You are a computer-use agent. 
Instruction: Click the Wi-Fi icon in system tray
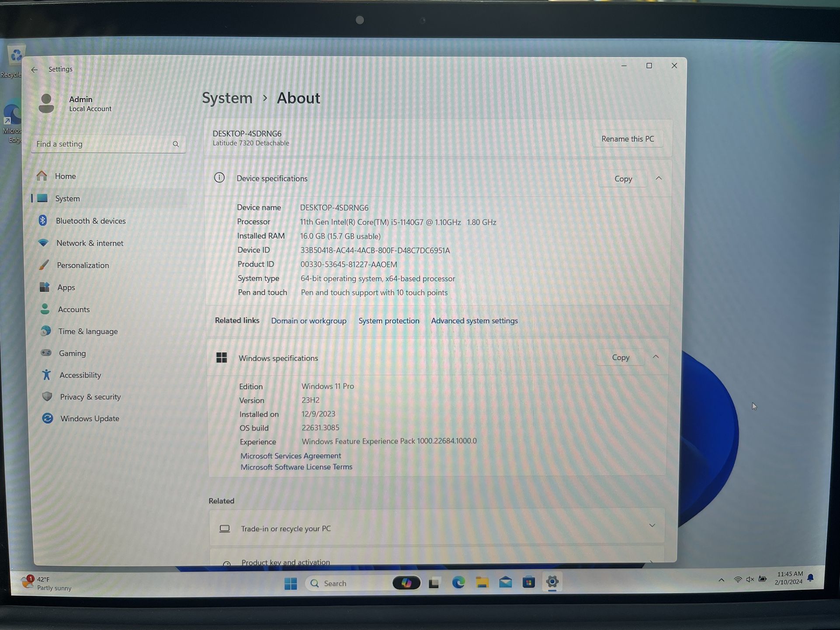[738, 580]
